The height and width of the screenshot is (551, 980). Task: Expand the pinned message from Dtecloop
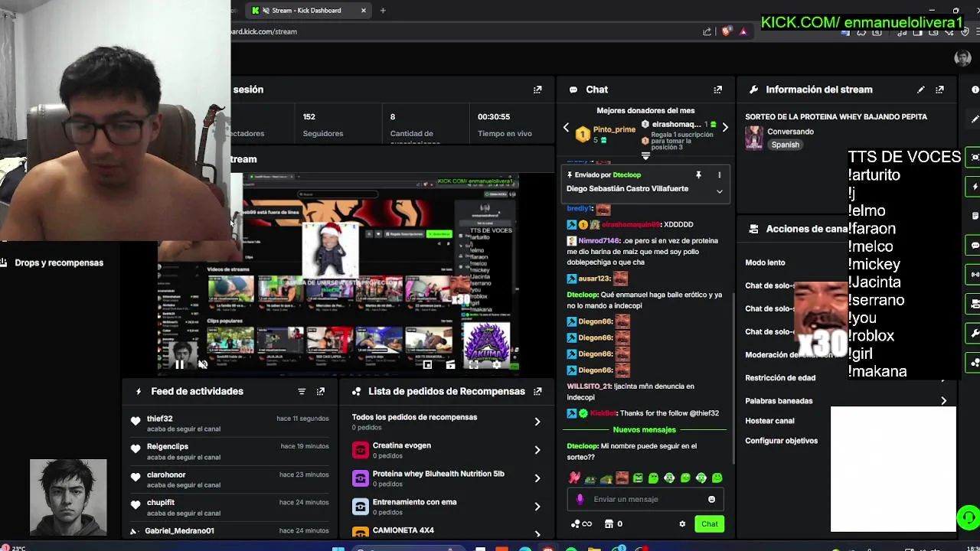(719, 191)
